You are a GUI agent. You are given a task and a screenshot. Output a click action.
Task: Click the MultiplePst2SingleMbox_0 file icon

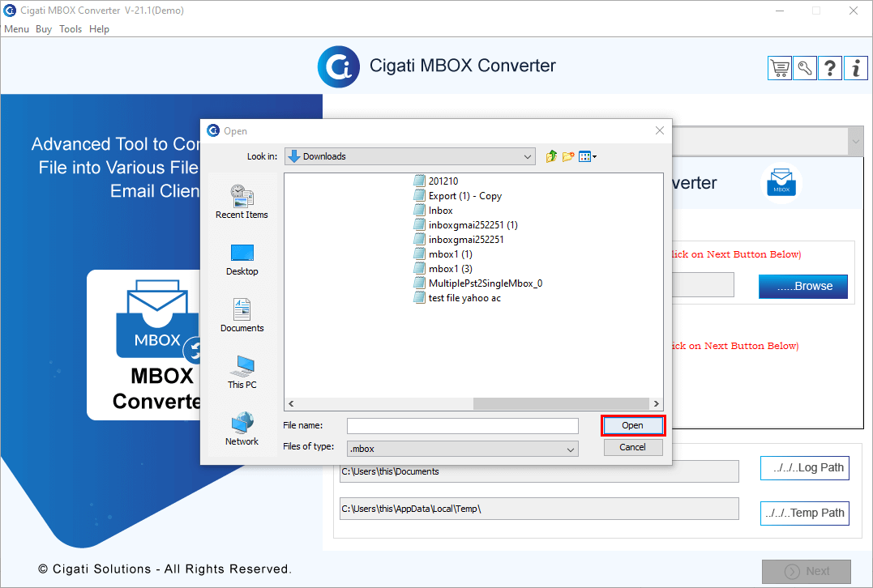click(x=419, y=283)
